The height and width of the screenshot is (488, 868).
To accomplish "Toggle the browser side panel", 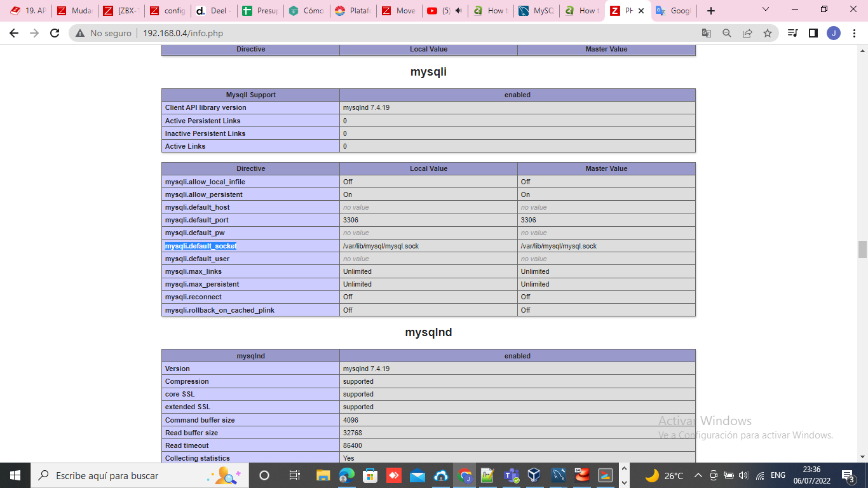I will [x=813, y=33].
